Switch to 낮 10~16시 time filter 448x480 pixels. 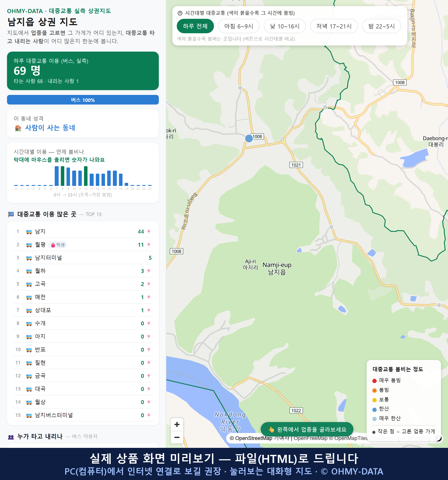coord(285,26)
